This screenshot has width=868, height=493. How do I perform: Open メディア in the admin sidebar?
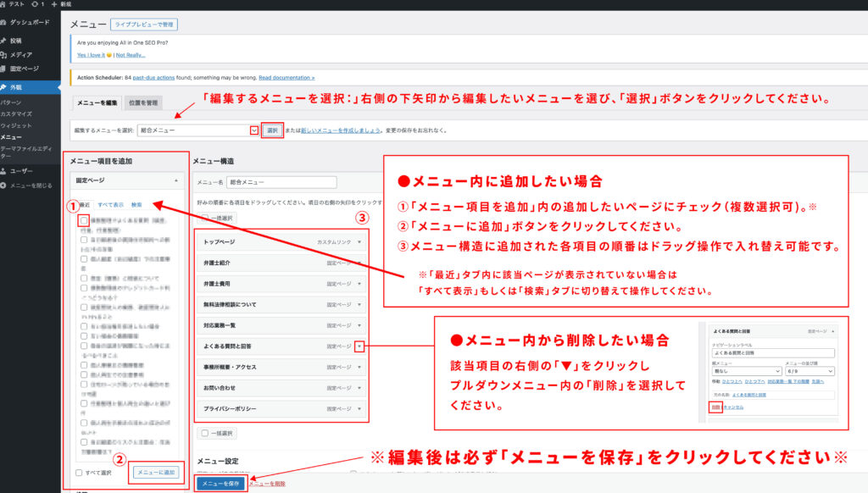coord(21,55)
